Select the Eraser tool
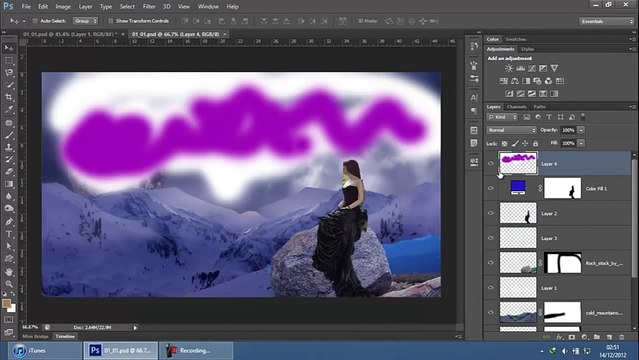 point(9,172)
